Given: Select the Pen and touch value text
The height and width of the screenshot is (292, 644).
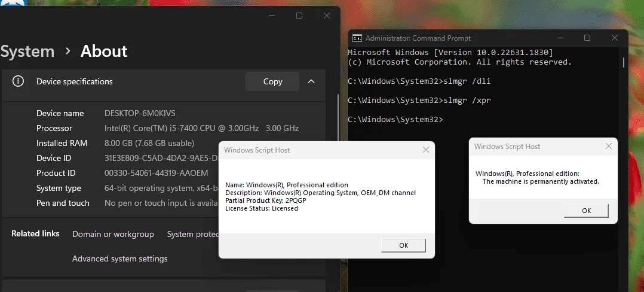Looking at the screenshot, I should pos(161,203).
